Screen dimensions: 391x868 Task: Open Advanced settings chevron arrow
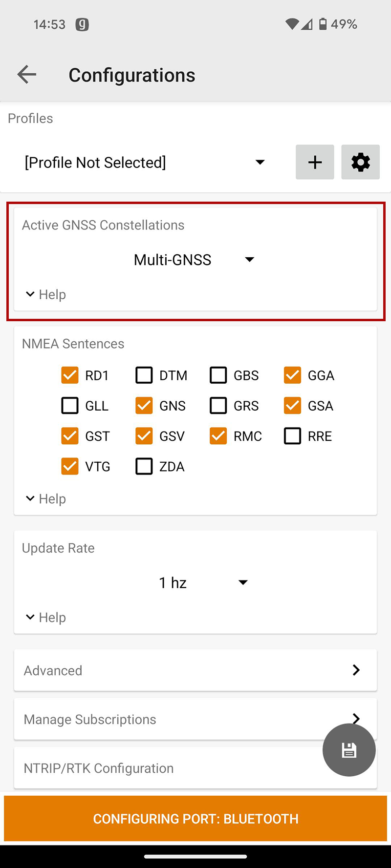356,670
